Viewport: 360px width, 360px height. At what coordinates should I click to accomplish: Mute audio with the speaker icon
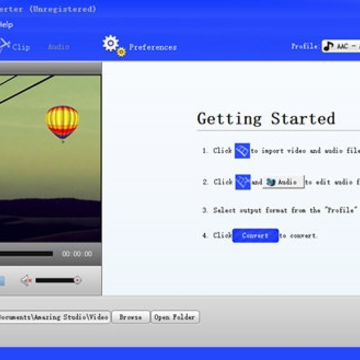pos(26,280)
